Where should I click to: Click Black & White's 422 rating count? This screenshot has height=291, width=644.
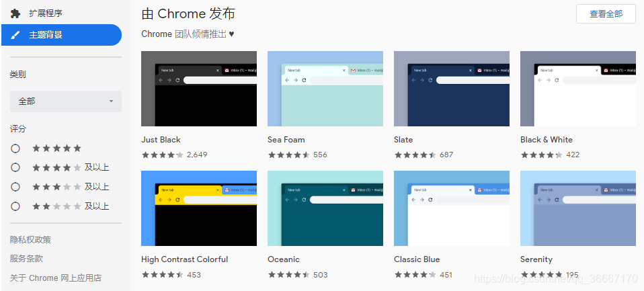click(x=573, y=155)
